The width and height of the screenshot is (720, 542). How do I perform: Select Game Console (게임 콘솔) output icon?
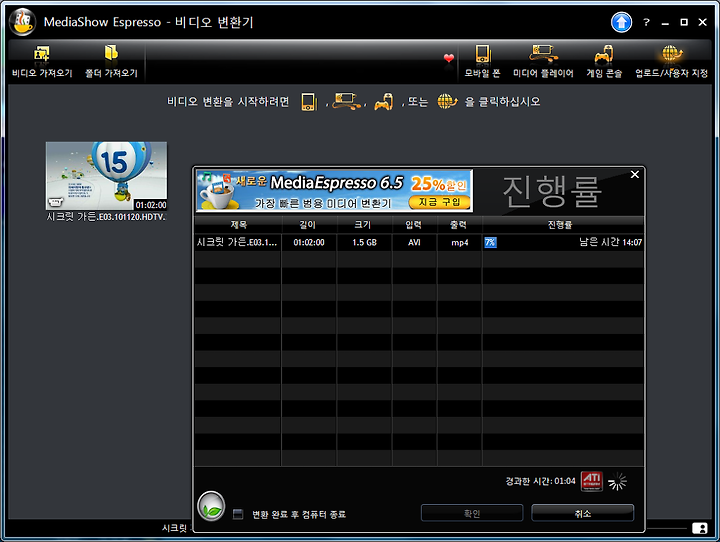pos(604,54)
